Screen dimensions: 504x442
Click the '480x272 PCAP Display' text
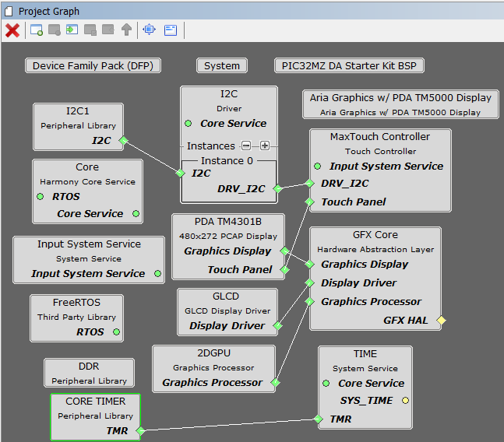pyautogui.click(x=228, y=236)
